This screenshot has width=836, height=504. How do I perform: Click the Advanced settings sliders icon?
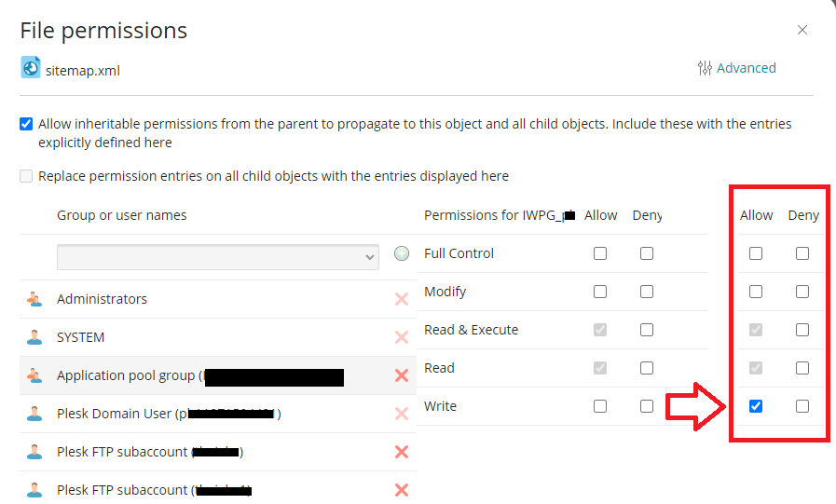coord(705,68)
